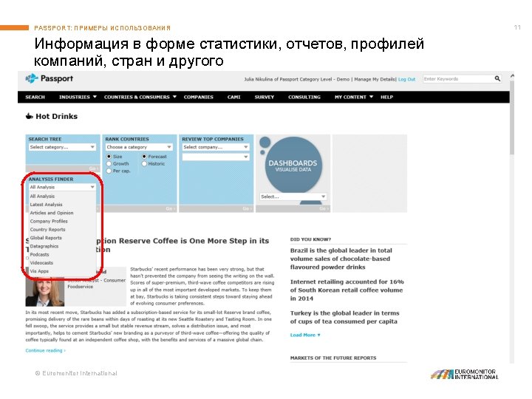Click the Hot Drinks cup icon

click(30, 117)
